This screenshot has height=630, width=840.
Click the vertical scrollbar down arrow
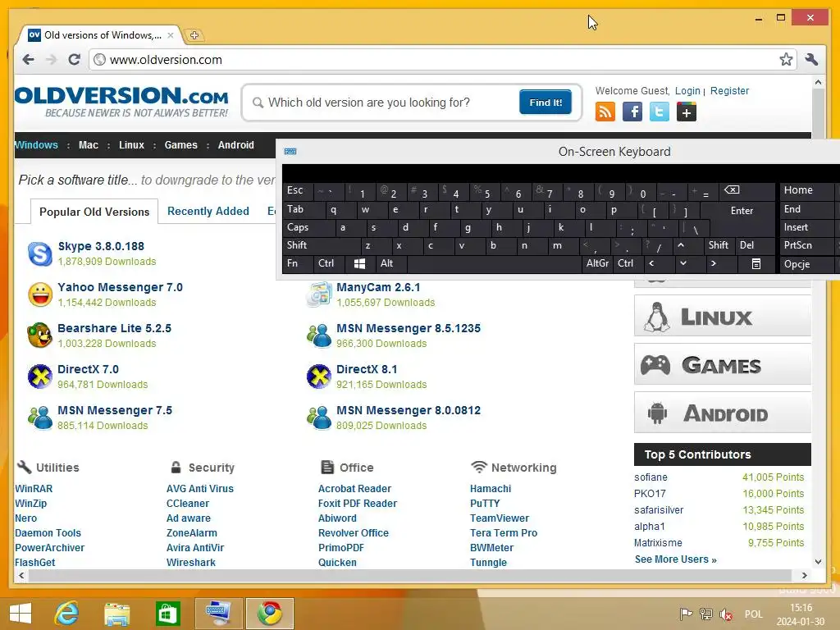pos(818,561)
